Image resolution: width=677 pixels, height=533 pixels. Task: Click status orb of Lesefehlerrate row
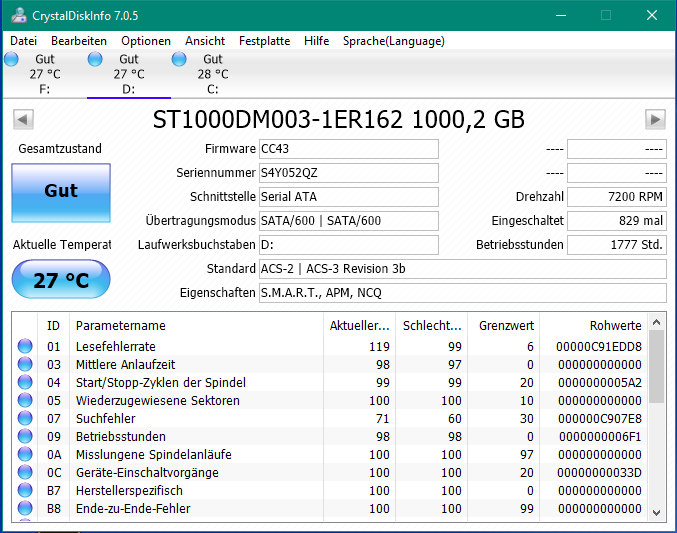point(25,346)
